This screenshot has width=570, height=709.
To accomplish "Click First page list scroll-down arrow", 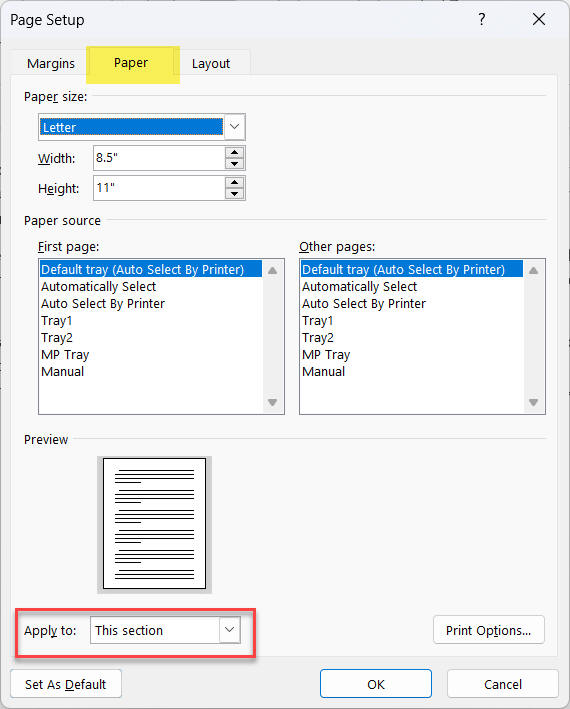I will 272,402.
